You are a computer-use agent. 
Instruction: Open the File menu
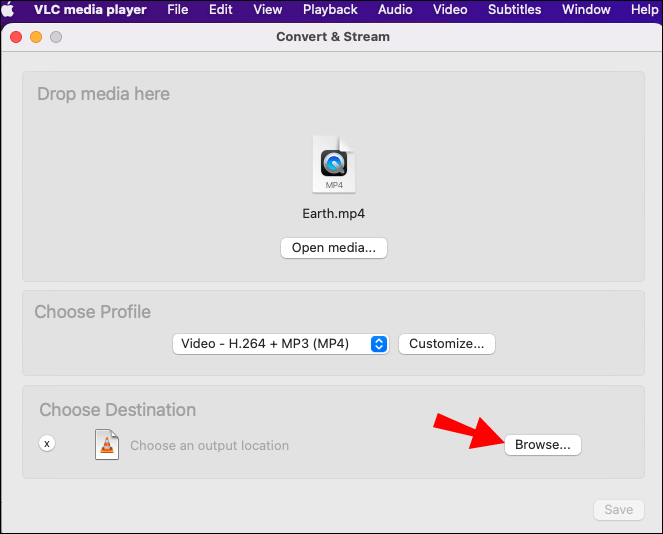[x=178, y=9]
